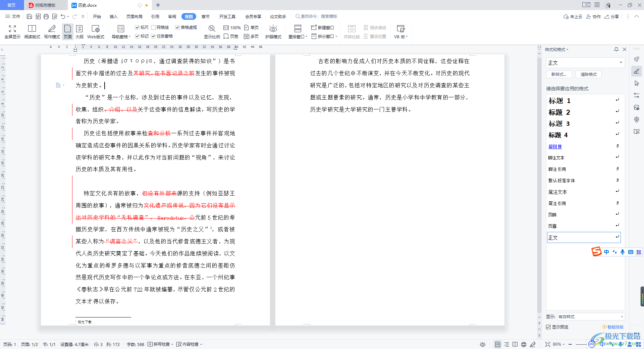Open a new window (新建窗口)
The height and width of the screenshot is (349, 644).
[323, 28]
